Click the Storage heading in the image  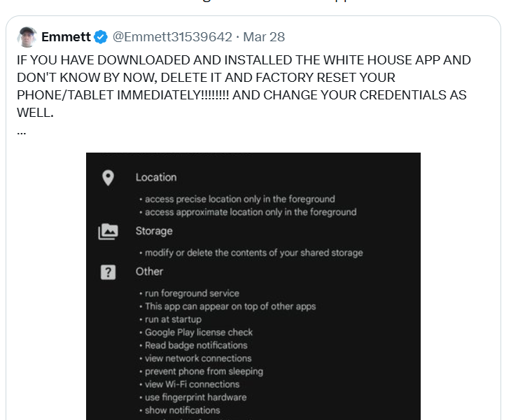154,231
